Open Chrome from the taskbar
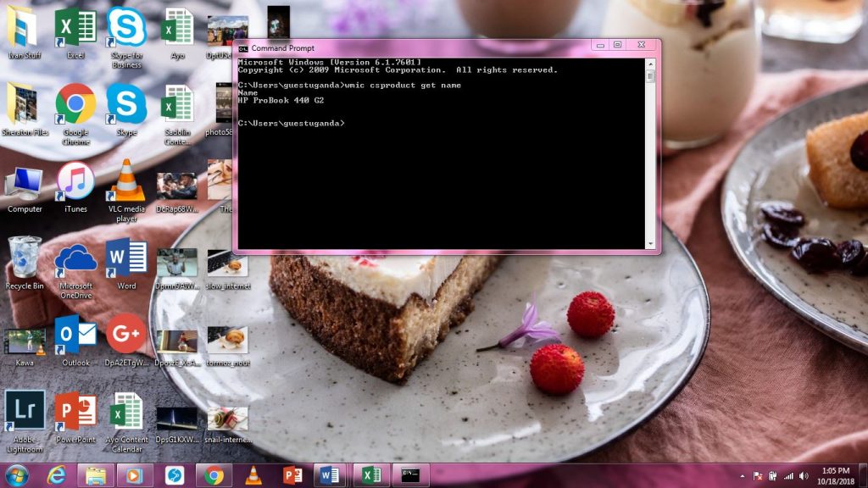This screenshot has width=868, height=488. 214,475
